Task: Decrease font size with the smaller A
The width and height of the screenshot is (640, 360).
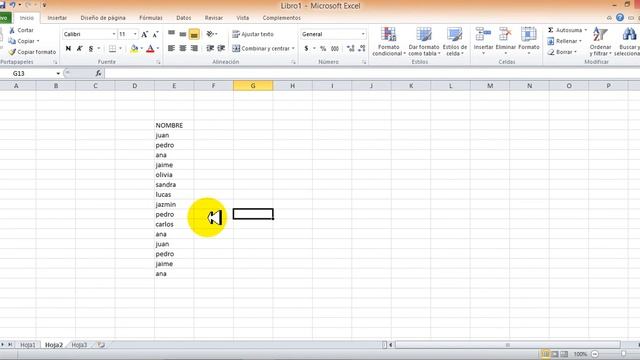Action: coord(155,34)
